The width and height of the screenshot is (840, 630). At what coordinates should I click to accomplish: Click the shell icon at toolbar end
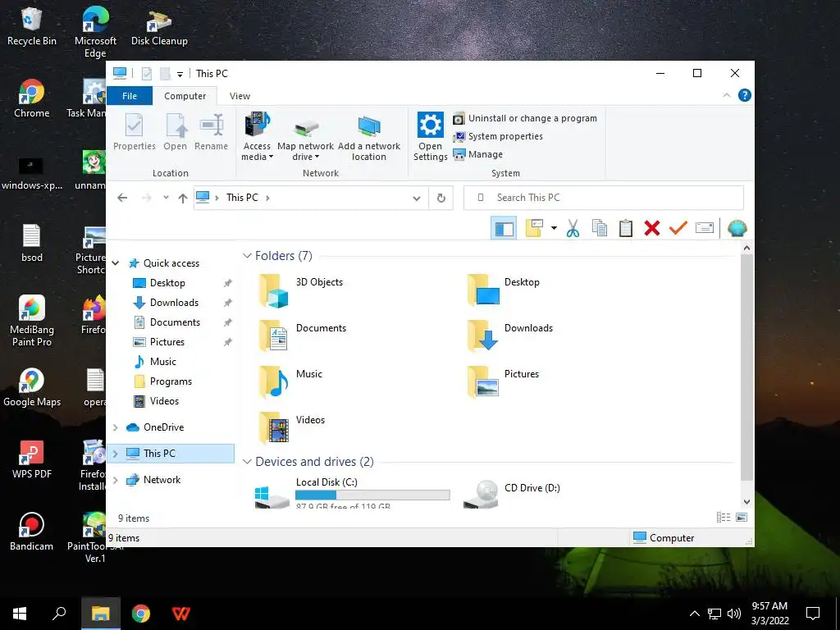(x=737, y=228)
